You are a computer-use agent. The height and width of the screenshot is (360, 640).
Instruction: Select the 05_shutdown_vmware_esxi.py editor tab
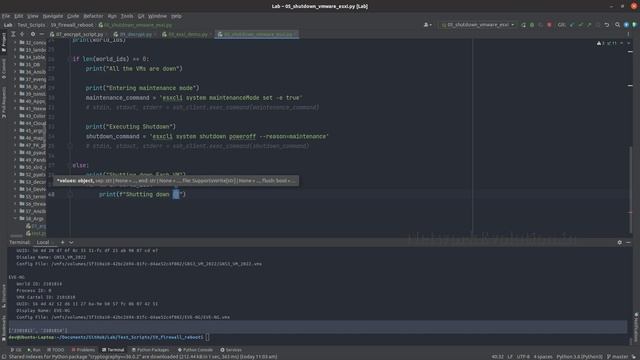257,34
